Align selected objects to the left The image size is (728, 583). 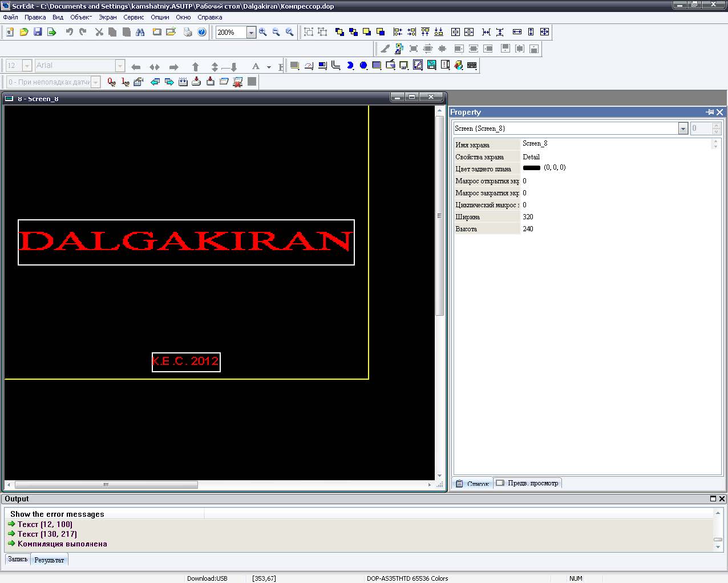pos(398,32)
